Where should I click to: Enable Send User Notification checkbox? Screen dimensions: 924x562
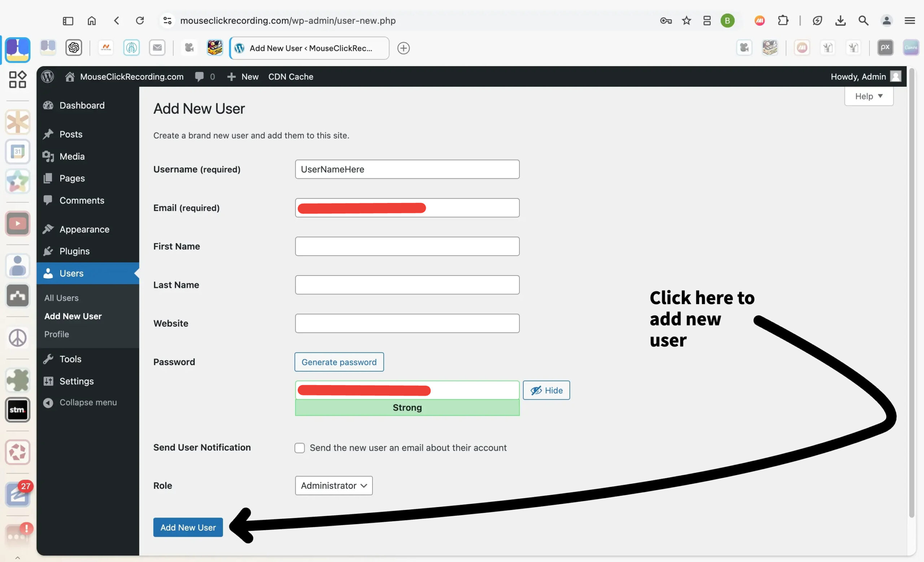pyautogui.click(x=300, y=448)
